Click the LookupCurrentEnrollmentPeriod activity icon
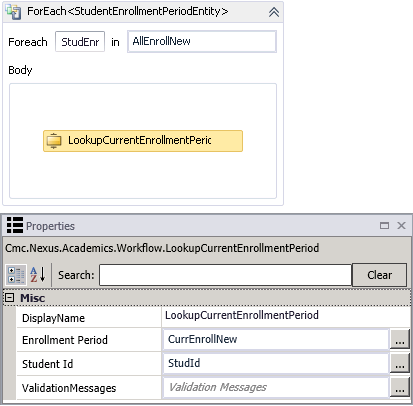The height and width of the screenshot is (406, 413). click(x=54, y=141)
